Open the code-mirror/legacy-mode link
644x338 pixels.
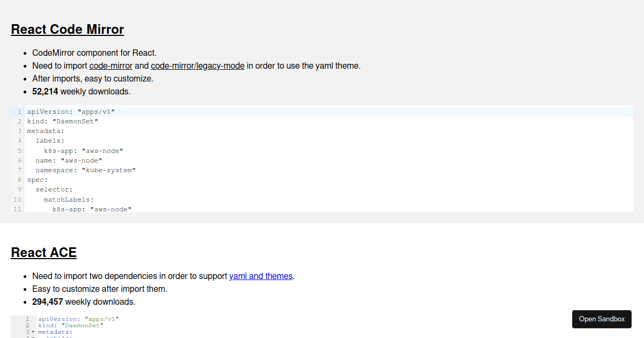pos(197,66)
